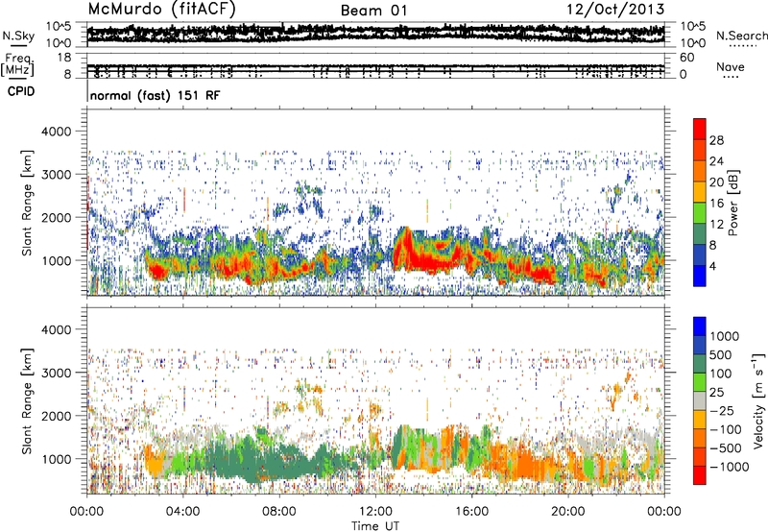Screen dimensions: 768x532
Task: Click the 20:00 time tick label
Action: (567, 512)
